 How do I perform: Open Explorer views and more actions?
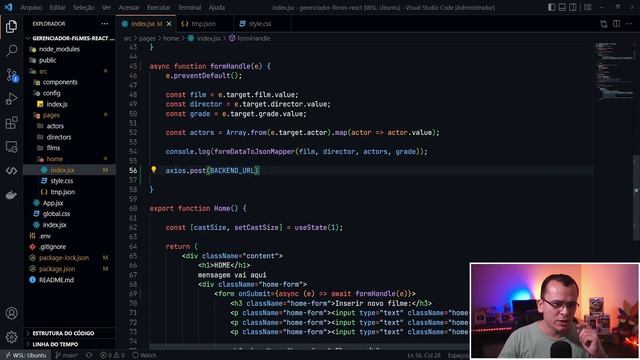coord(104,24)
